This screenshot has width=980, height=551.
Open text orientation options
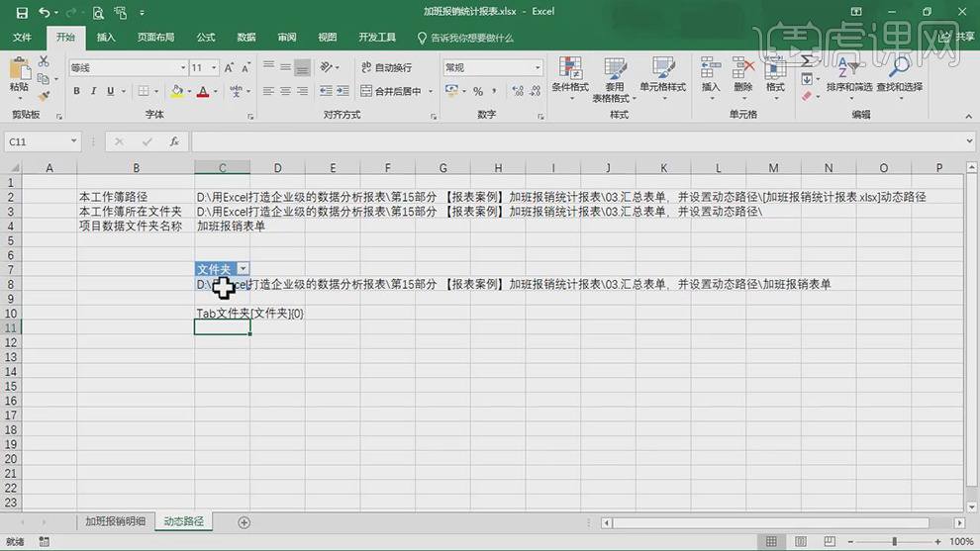click(x=330, y=67)
